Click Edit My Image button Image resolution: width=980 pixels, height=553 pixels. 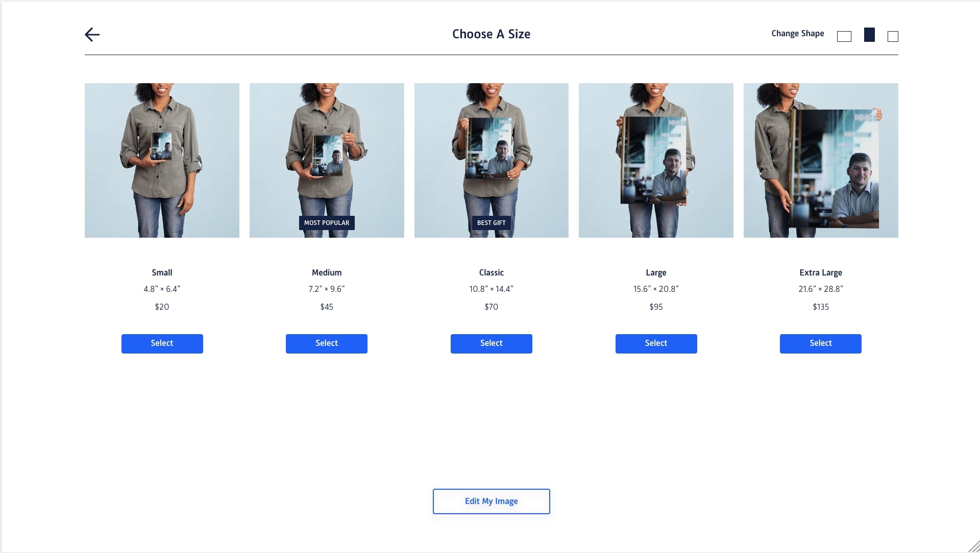492,501
